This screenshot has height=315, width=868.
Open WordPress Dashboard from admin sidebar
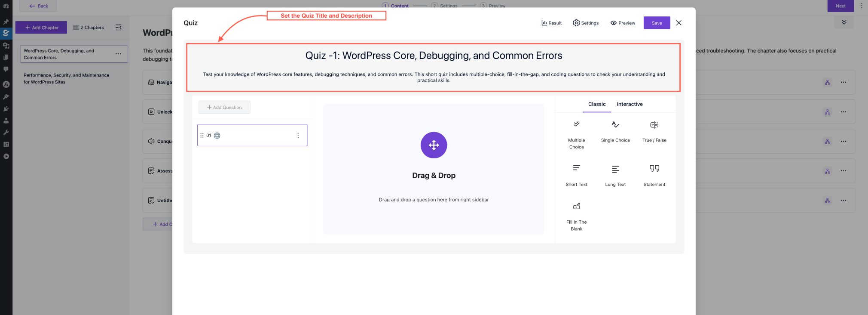6,6
